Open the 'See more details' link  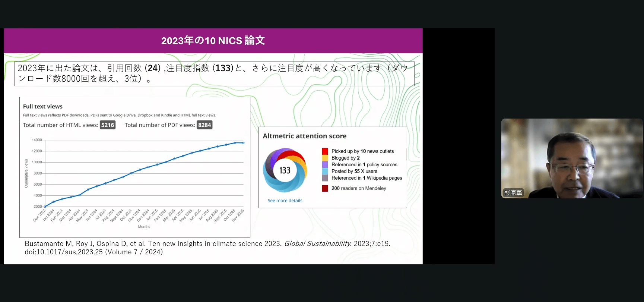point(285,201)
